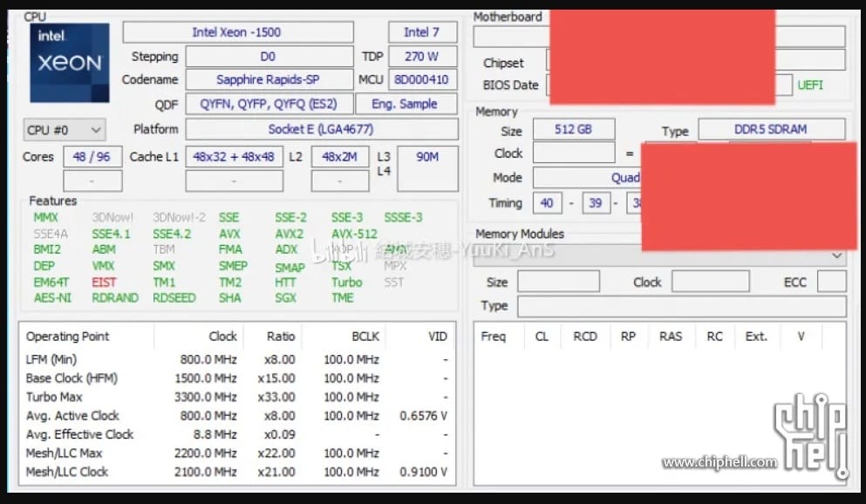Viewport: 866px width, 504px height.
Task: Click the DDR5 SDRAM Type field
Action: 771,128
